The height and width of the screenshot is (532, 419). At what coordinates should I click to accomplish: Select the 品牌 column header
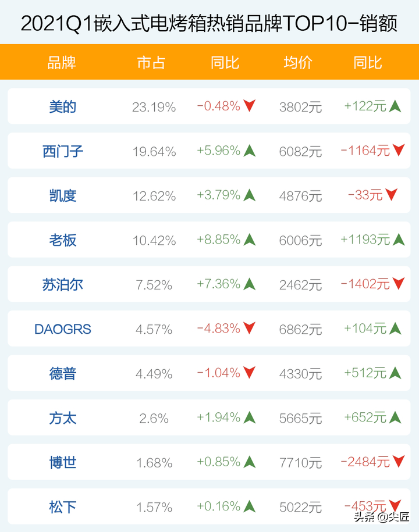pyautogui.click(x=62, y=63)
